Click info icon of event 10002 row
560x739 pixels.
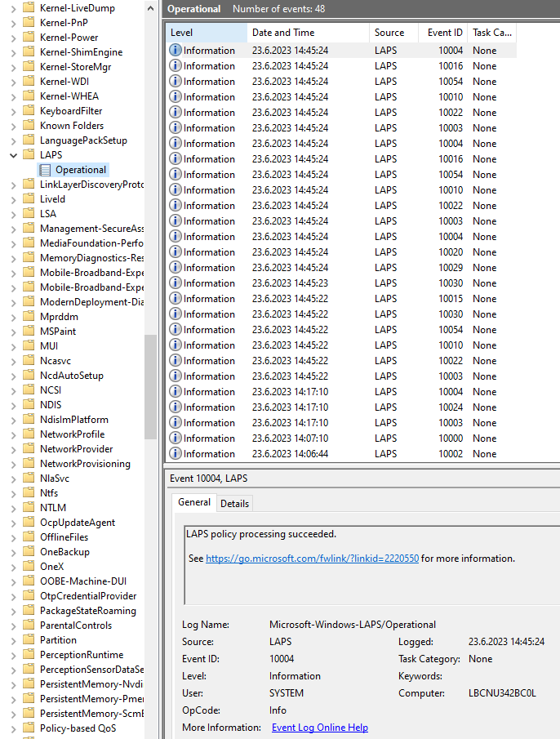(176, 453)
